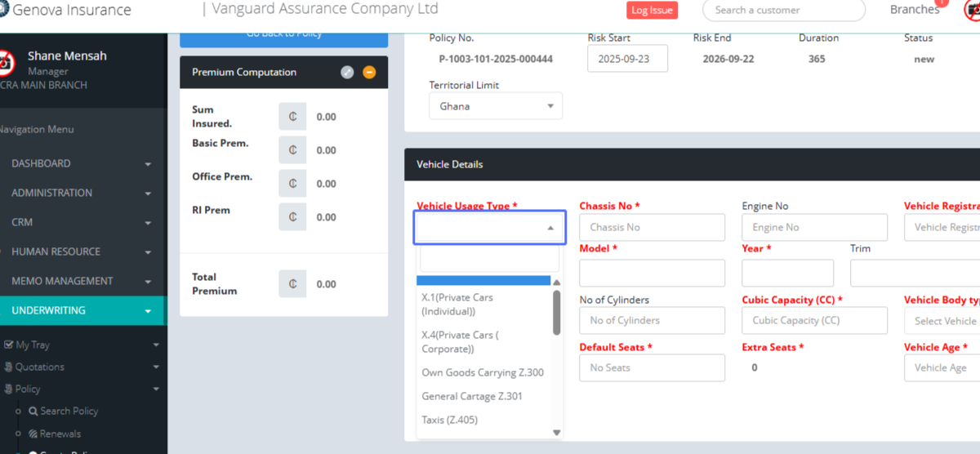The width and height of the screenshot is (980, 454).
Task: Collapse Premium Computation with the orange minus icon
Action: click(369, 73)
